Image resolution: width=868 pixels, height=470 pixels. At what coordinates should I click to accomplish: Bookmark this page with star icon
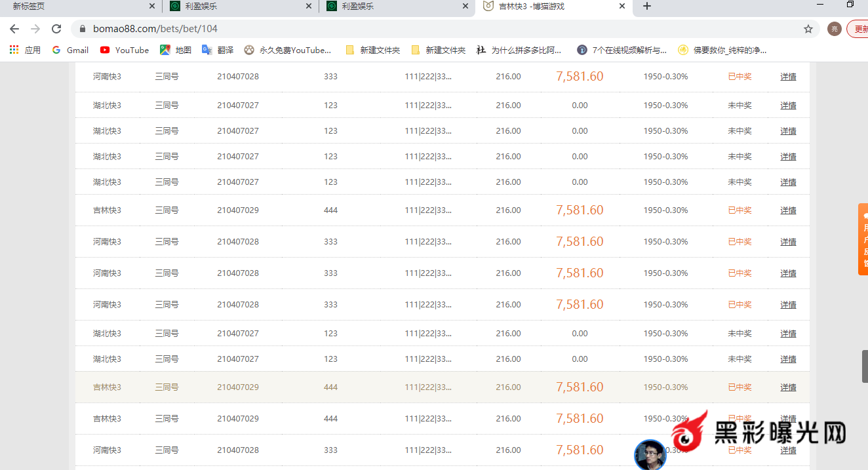[808, 29]
